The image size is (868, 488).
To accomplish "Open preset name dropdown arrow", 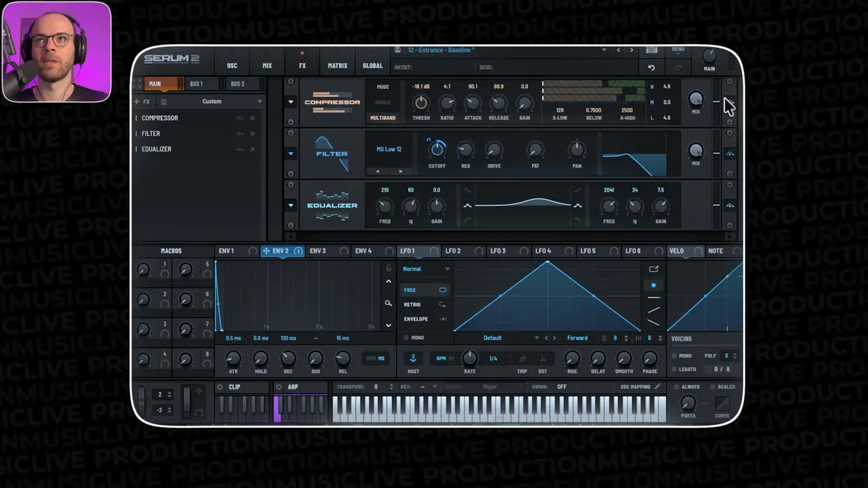I will pos(604,50).
